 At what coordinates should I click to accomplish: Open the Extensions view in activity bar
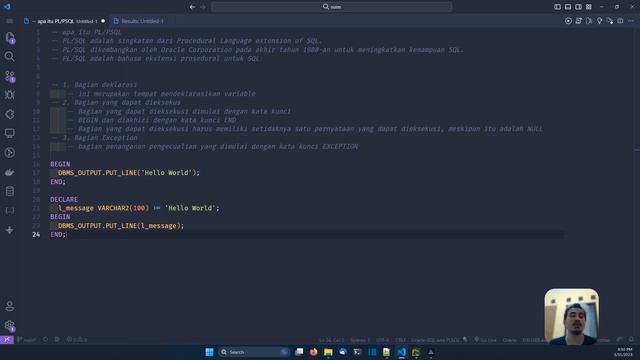point(10,114)
